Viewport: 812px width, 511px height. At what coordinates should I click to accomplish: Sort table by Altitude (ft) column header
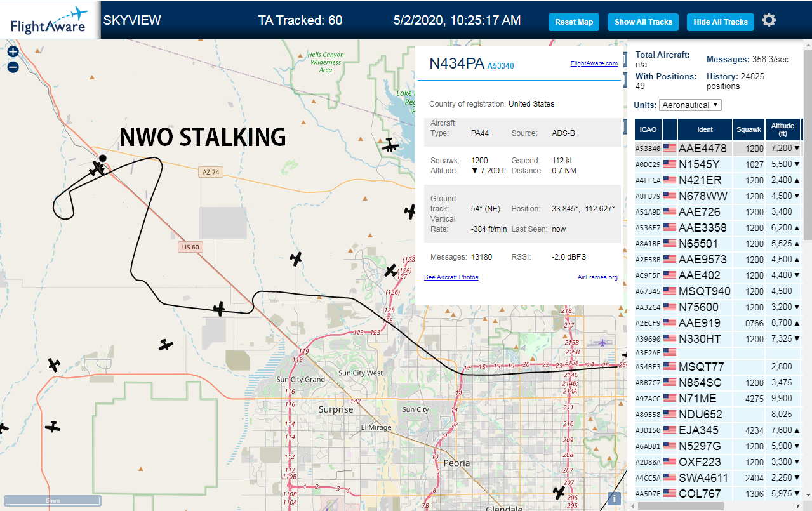pos(783,129)
